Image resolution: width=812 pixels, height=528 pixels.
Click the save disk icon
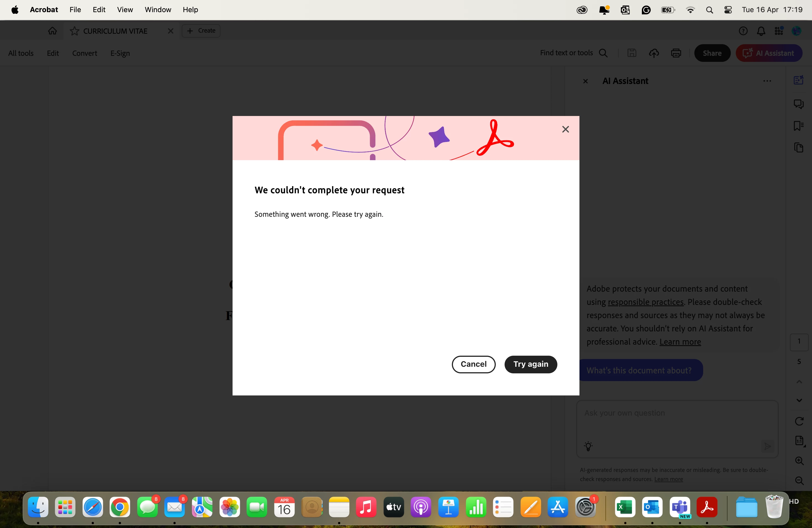point(632,53)
